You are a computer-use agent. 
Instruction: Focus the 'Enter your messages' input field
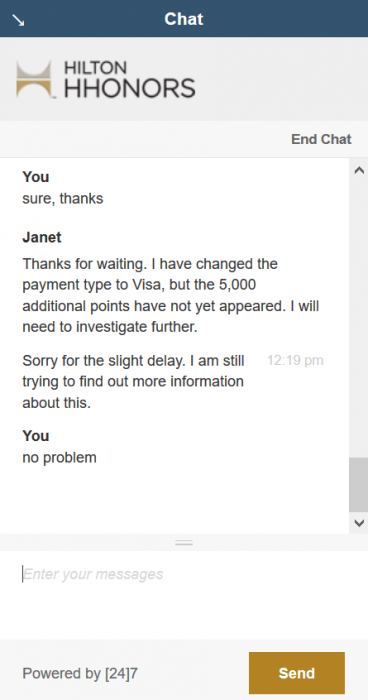[184, 595]
